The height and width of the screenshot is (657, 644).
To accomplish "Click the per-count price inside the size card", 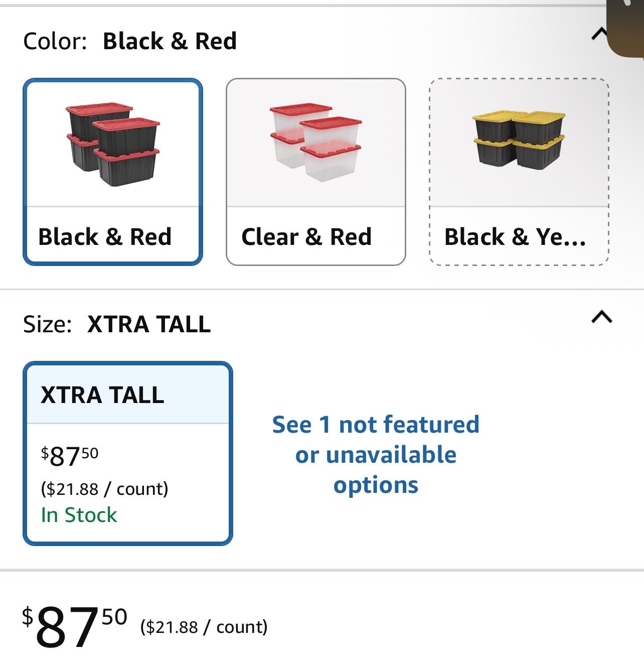I will click(x=104, y=489).
